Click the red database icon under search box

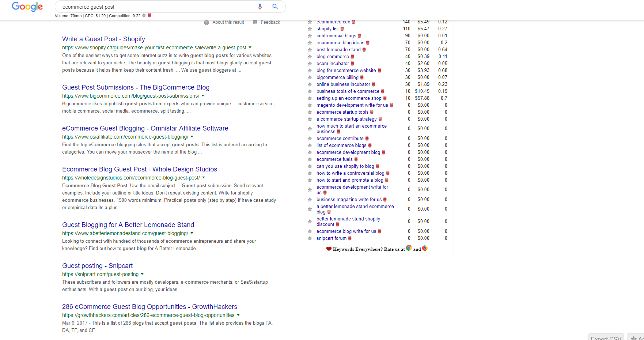tap(149, 15)
